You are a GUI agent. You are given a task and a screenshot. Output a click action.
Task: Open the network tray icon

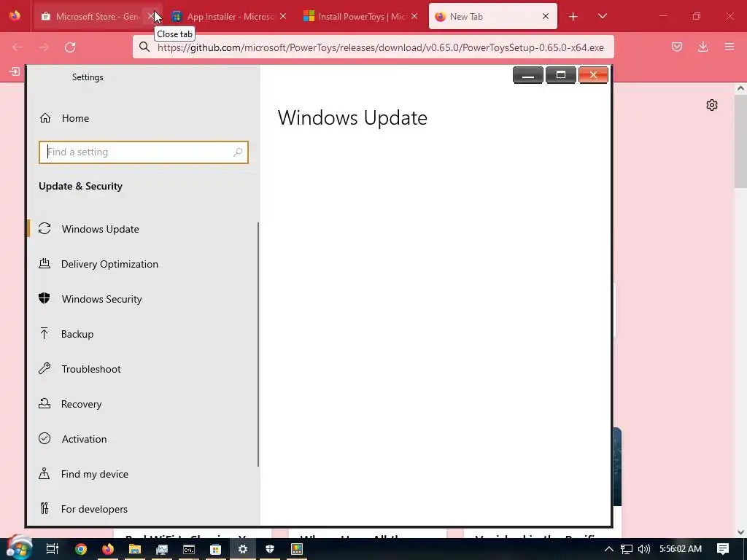coord(627,549)
